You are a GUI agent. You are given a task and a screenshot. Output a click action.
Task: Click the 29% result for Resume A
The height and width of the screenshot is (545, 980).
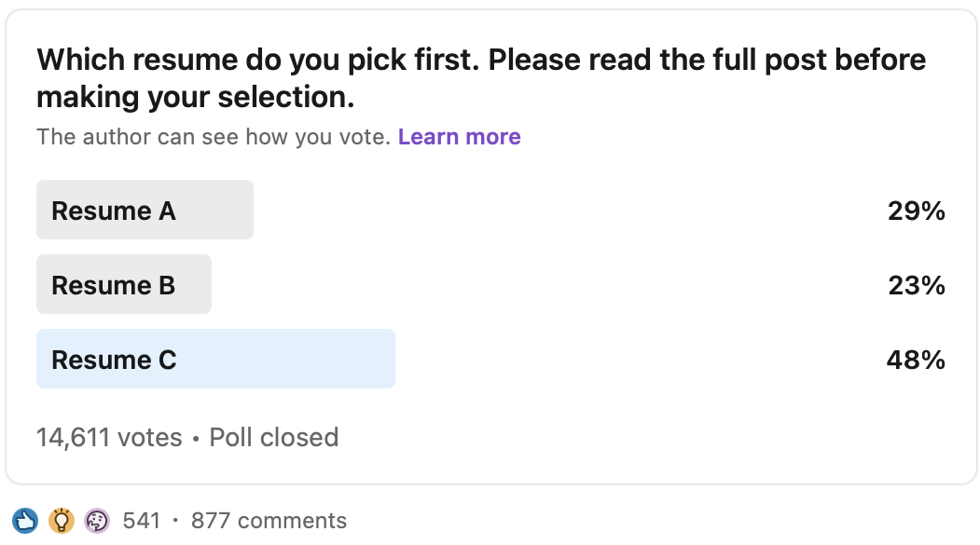(917, 211)
